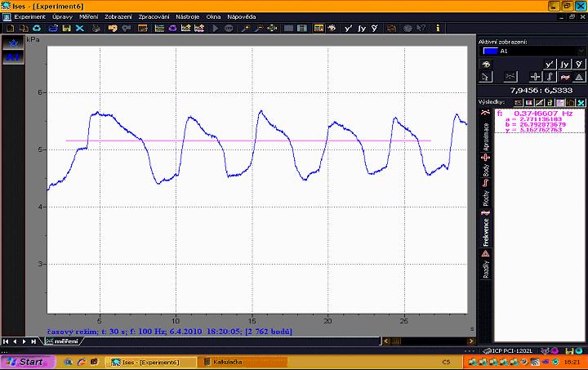Viewport: 588px width, 370px height.
Task: Click the ∫y integral button in side panel
Action: [x=564, y=65]
